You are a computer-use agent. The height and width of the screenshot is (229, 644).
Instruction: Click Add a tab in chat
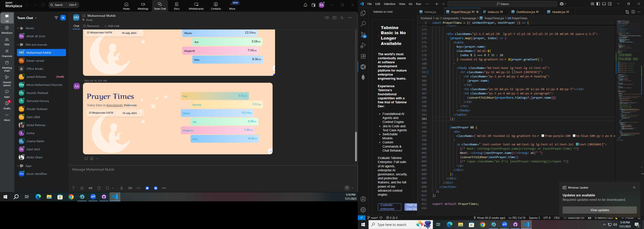[x=112, y=26]
